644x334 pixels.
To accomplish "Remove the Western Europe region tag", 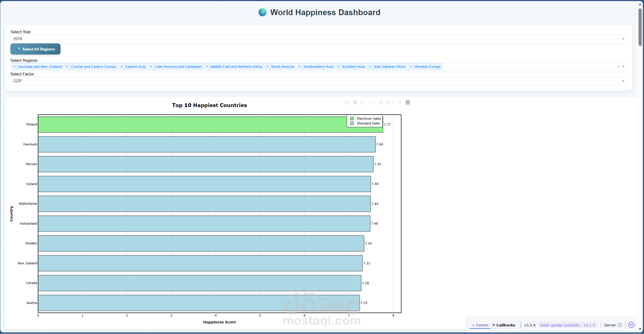I will pyautogui.click(x=411, y=67).
